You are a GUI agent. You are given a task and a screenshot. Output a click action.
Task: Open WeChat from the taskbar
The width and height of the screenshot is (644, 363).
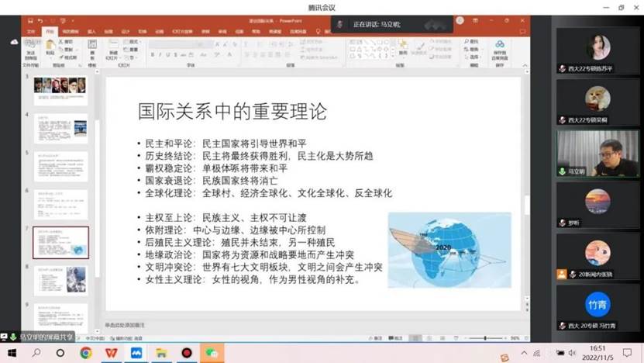211,353
